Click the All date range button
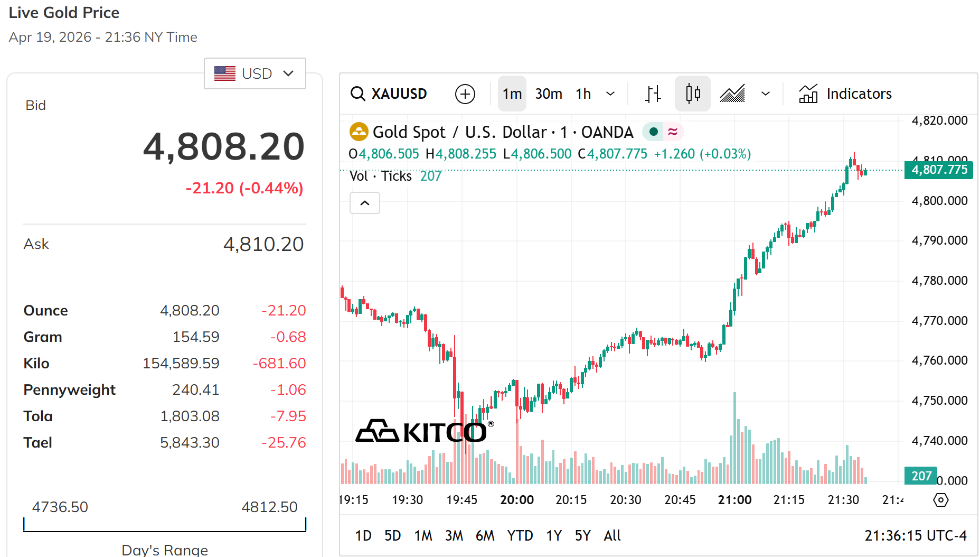The height and width of the screenshot is (557, 980). point(612,536)
